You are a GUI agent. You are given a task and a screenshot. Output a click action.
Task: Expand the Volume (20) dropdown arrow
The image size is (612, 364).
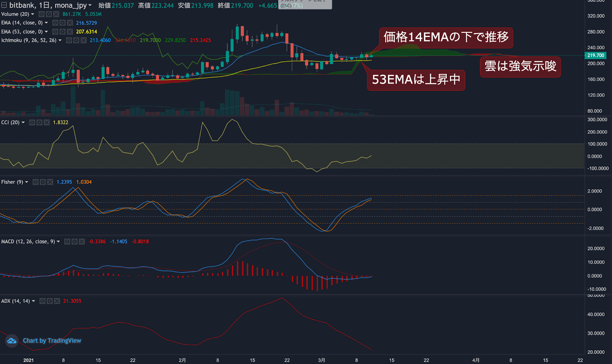[x=33, y=14]
